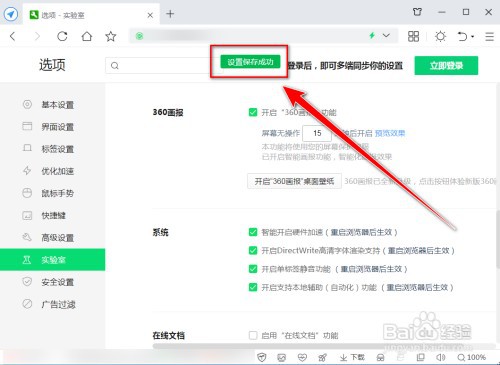Open 广告过滤 in sidebar
Image resolution: width=500 pixels, height=365 pixels.
click(x=52, y=304)
